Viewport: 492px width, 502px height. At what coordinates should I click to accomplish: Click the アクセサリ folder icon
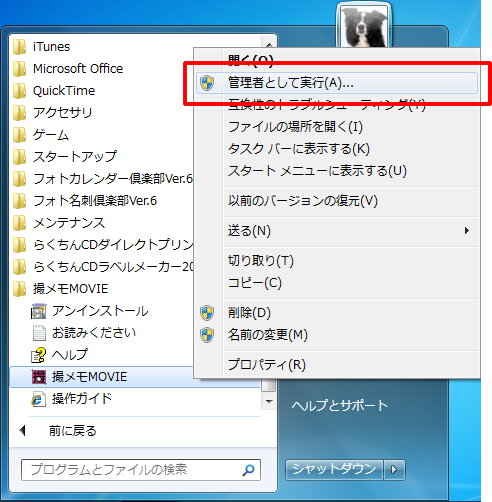(x=20, y=113)
